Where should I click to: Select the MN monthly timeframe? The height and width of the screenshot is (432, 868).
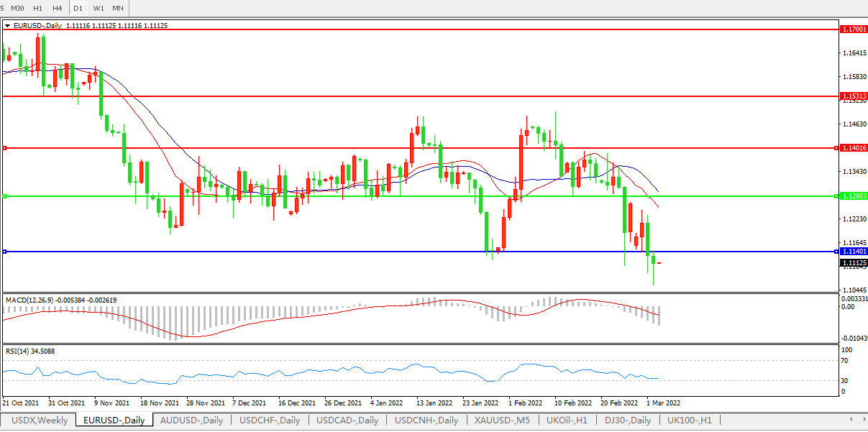118,8
